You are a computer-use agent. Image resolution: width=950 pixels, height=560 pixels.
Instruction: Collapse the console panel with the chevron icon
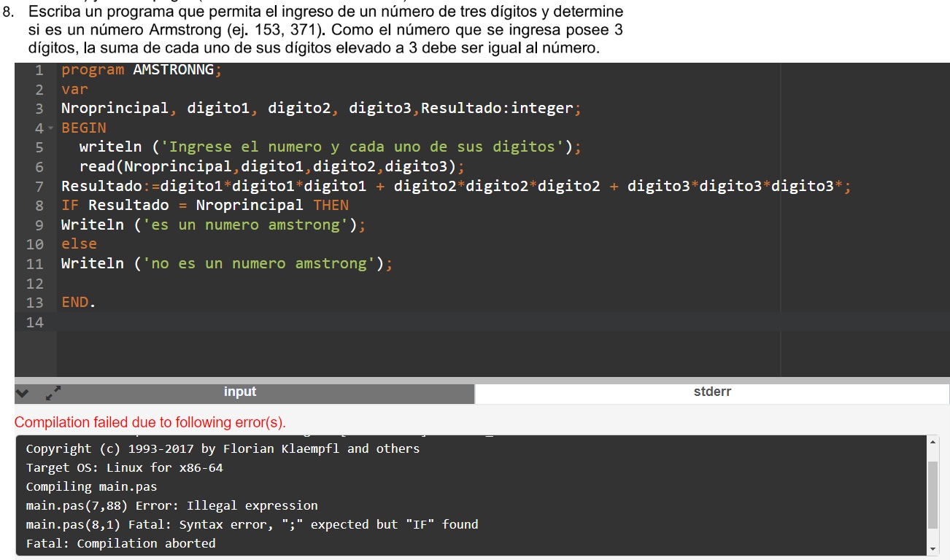24,394
